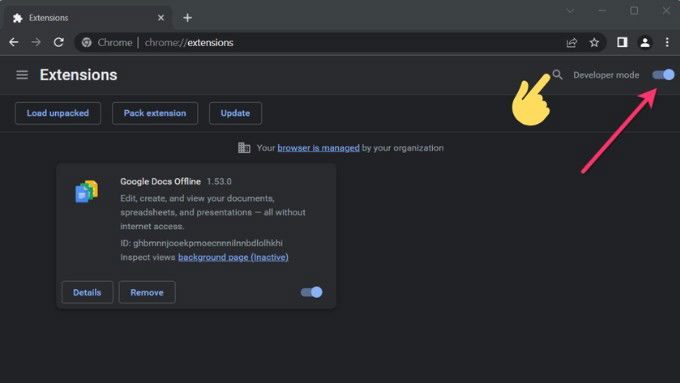The width and height of the screenshot is (680, 383).
Task: Click the Google Docs Offline icon
Action: pos(87,191)
